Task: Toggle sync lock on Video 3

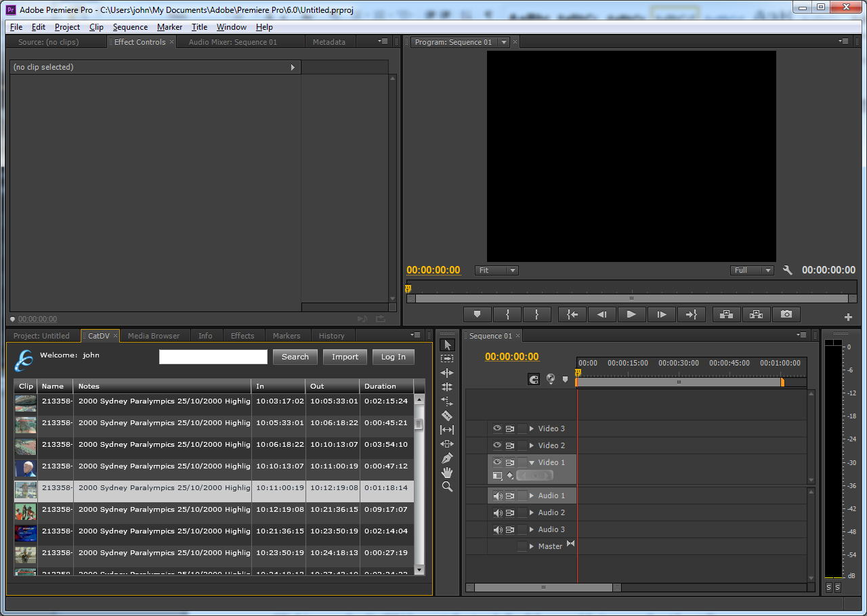Action: 510,428
